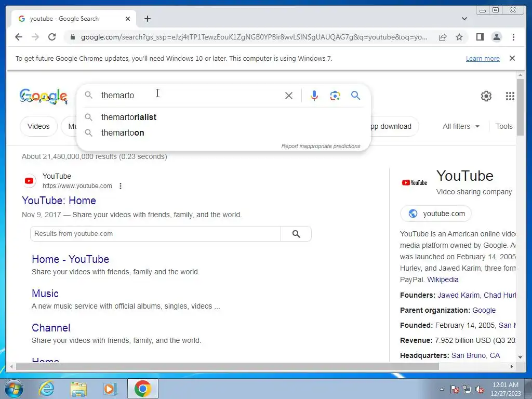Open the Wikipedia link in the panel
This screenshot has width=532, height=399.
point(443,280)
